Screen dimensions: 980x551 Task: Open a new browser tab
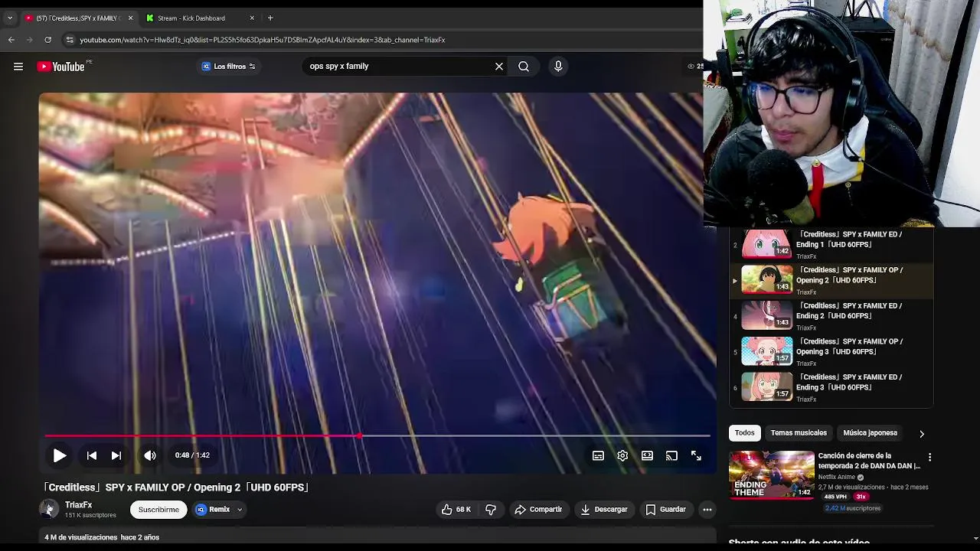[x=270, y=18]
